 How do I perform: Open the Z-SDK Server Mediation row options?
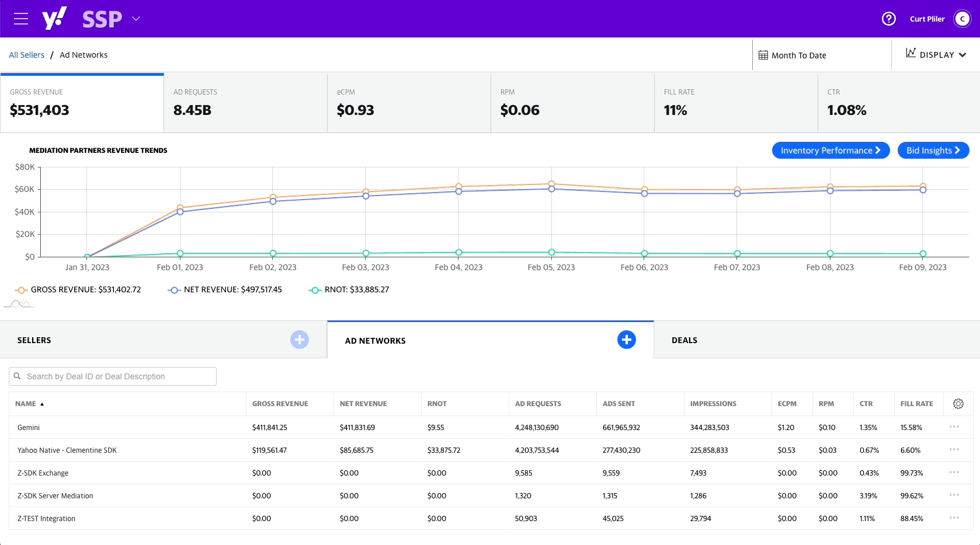(x=954, y=495)
